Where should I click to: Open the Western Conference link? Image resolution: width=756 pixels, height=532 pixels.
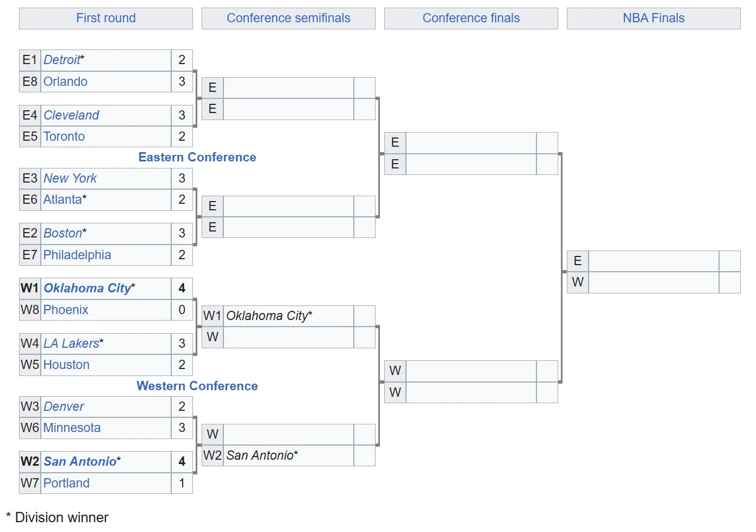[197, 386]
